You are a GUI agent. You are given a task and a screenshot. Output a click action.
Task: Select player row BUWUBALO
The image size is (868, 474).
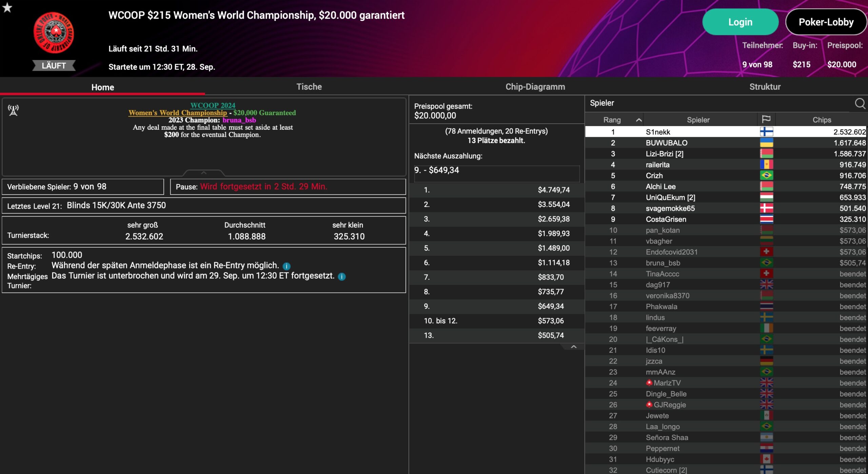coord(666,143)
